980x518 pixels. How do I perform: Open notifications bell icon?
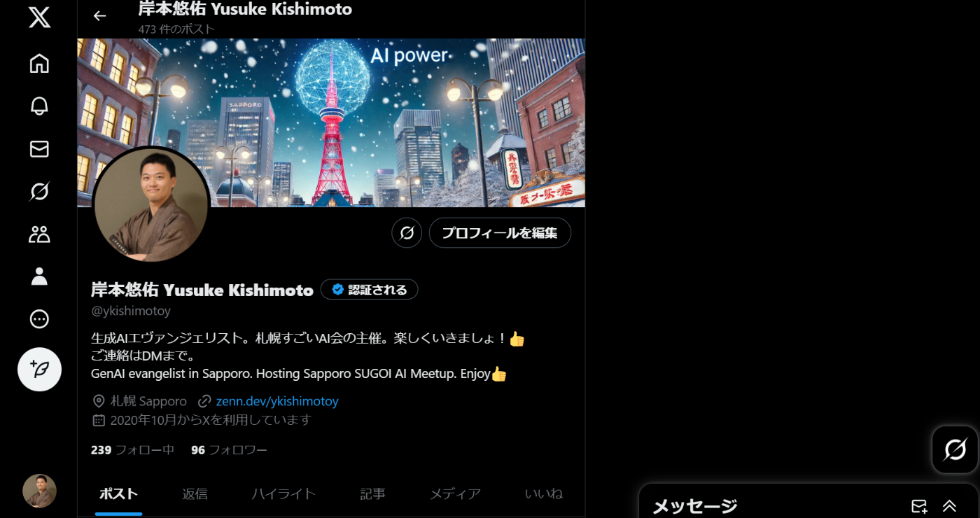[x=39, y=106]
